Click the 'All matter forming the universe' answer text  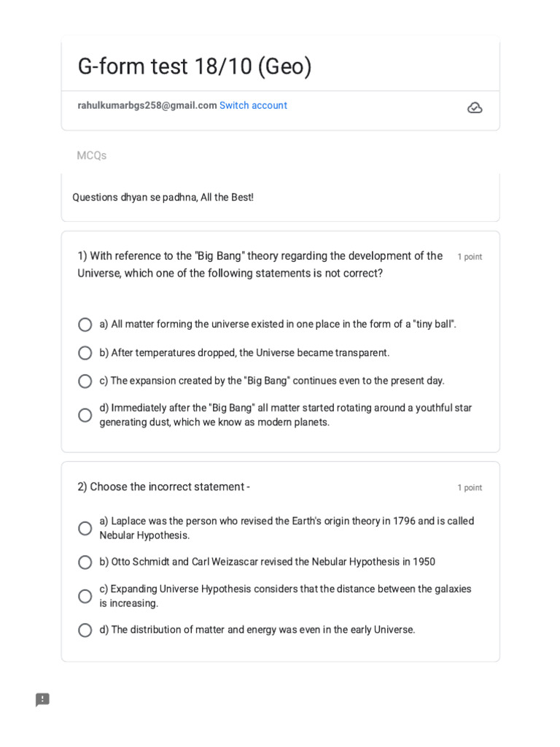(x=278, y=325)
